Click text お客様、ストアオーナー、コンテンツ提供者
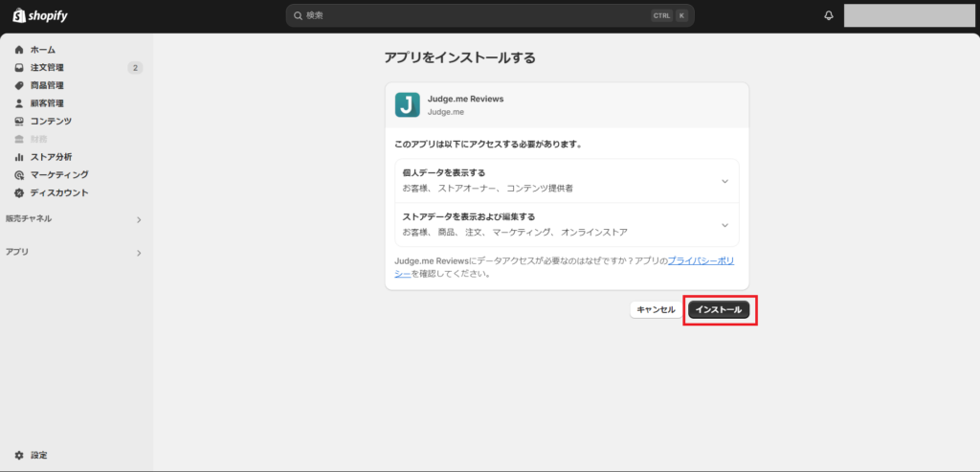 (487, 188)
